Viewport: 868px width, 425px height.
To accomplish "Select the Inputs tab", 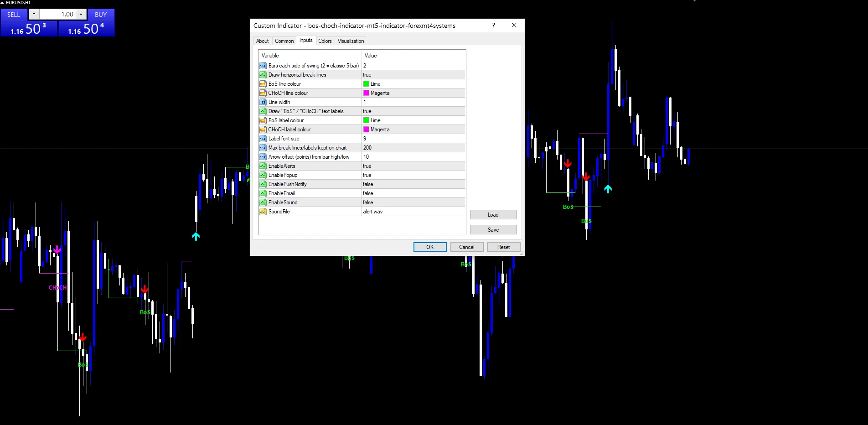I will pos(306,40).
